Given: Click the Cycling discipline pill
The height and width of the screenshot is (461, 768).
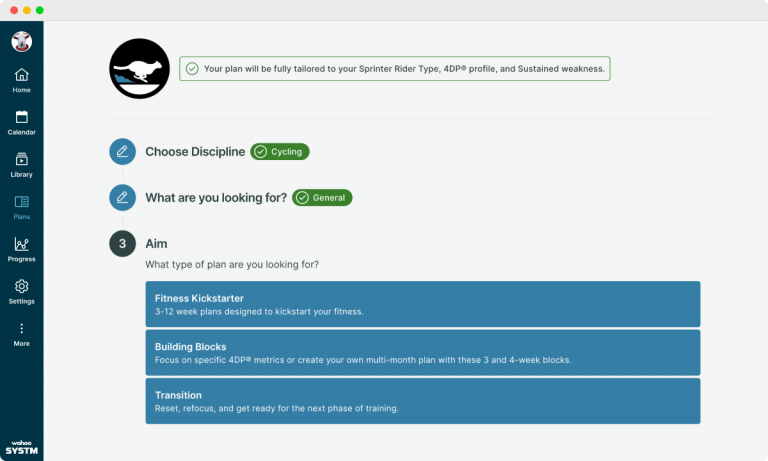Looking at the screenshot, I should (x=280, y=151).
